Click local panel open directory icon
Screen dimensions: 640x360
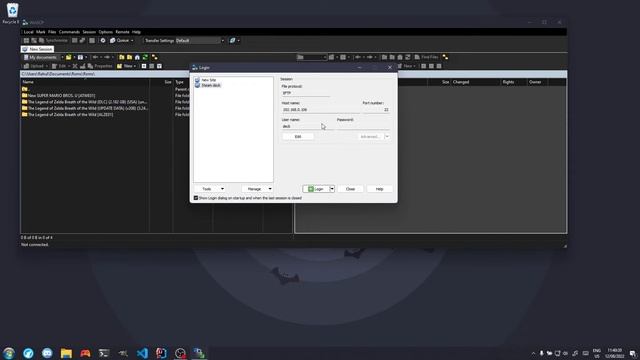[x=69, y=57]
